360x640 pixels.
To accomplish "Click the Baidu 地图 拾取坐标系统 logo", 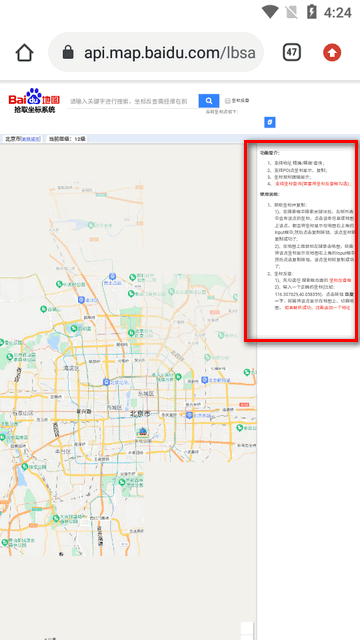I will click(34, 101).
